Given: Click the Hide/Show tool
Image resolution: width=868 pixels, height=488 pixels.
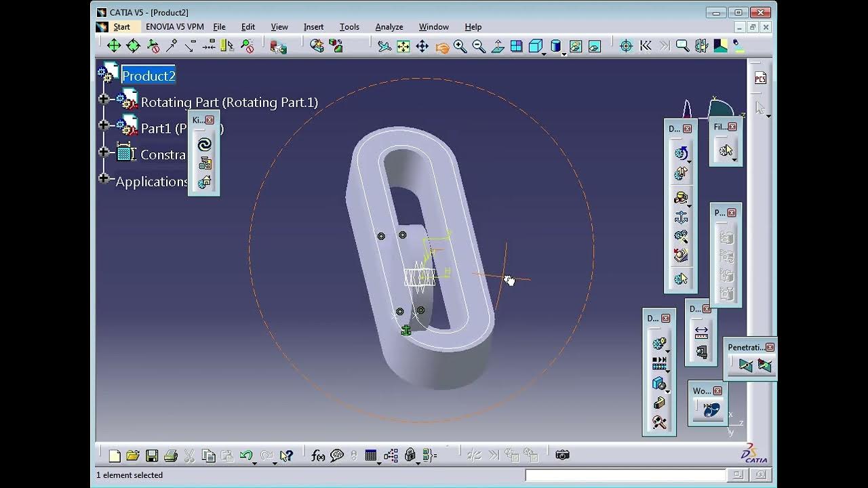Looking at the screenshot, I should tap(576, 46).
